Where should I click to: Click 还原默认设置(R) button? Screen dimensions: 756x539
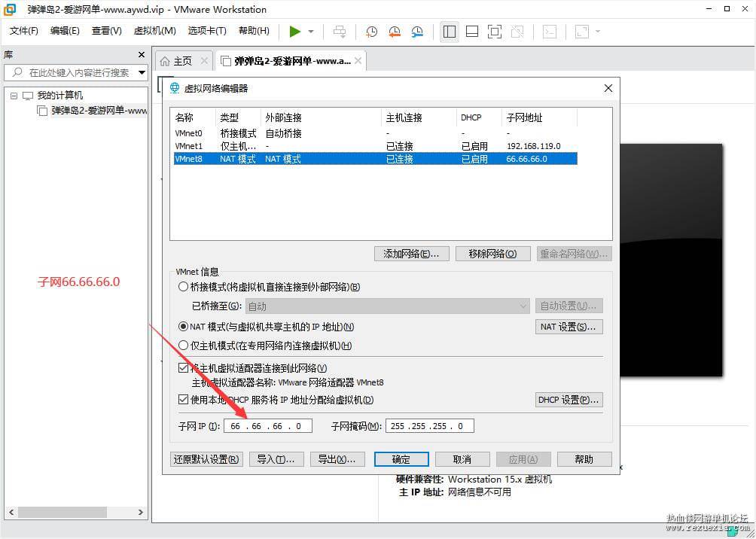pyautogui.click(x=207, y=459)
